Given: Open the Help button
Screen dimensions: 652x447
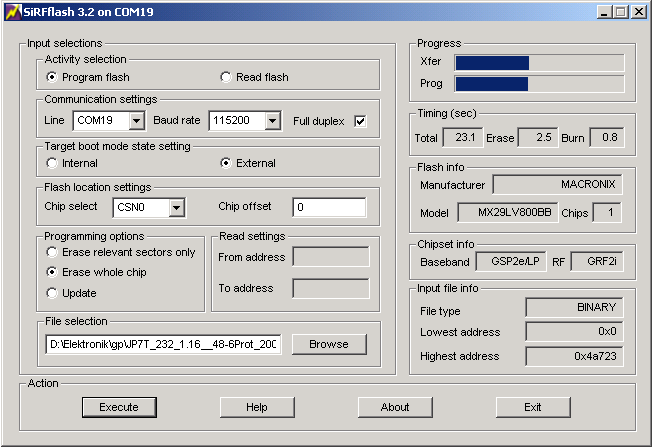Looking at the screenshot, I should [x=257, y=407].
